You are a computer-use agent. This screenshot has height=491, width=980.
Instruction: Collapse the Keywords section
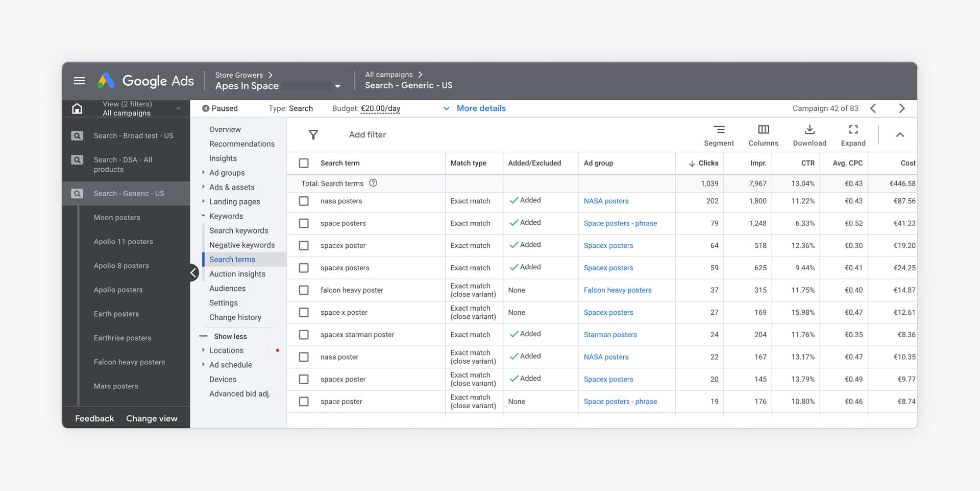pyautogui.click(x=203, y=216)
